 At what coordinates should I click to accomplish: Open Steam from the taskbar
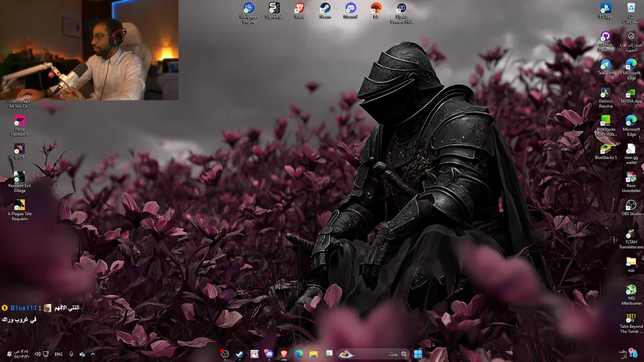pyautogui.click(x=239, y=354)
